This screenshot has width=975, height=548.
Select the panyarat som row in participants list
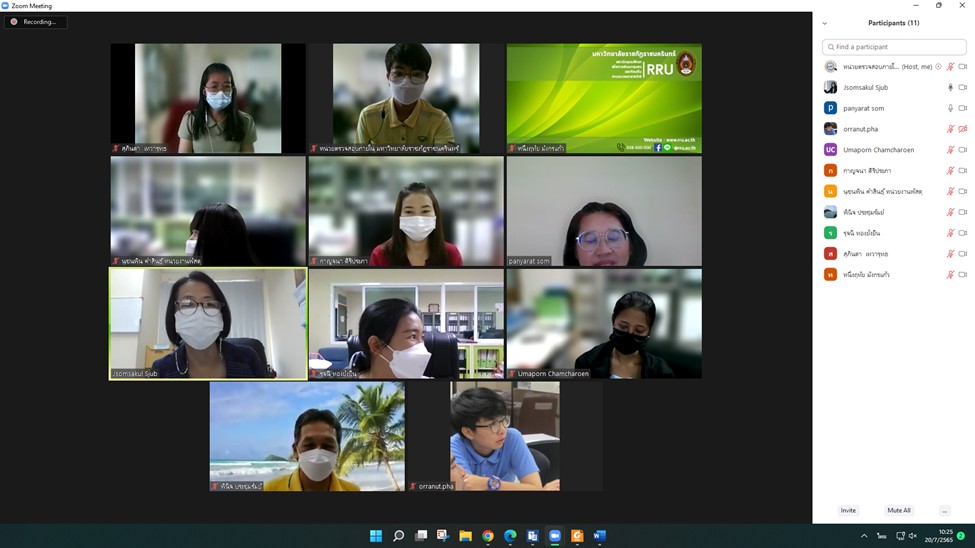(894, 108)
